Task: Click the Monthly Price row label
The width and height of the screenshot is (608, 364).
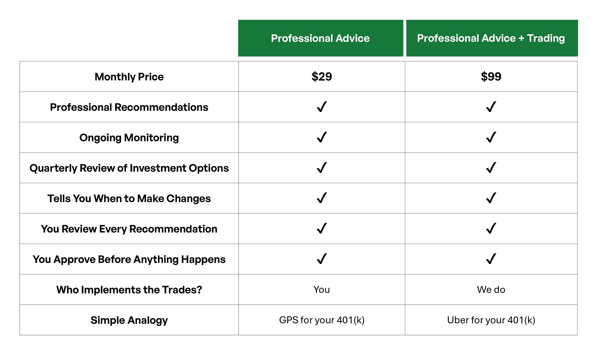Action: click(x=129, y=77)
